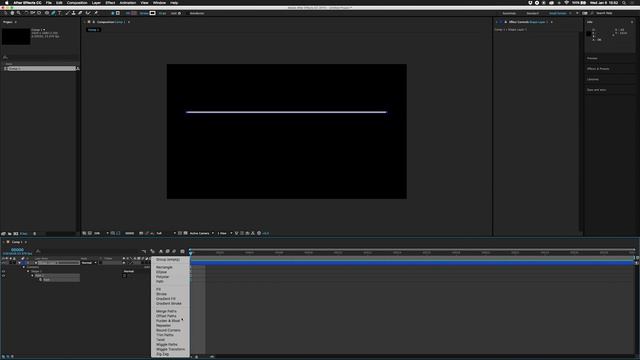Choose Gradient Fill from the Add menu
The image size is (640, 360).
click(x=166, y=299)
